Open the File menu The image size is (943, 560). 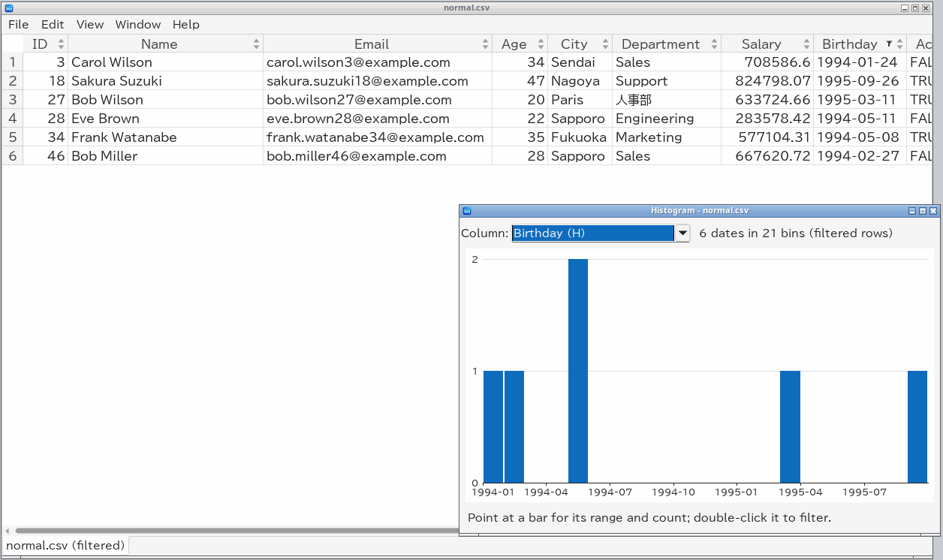tap(19, 25)
